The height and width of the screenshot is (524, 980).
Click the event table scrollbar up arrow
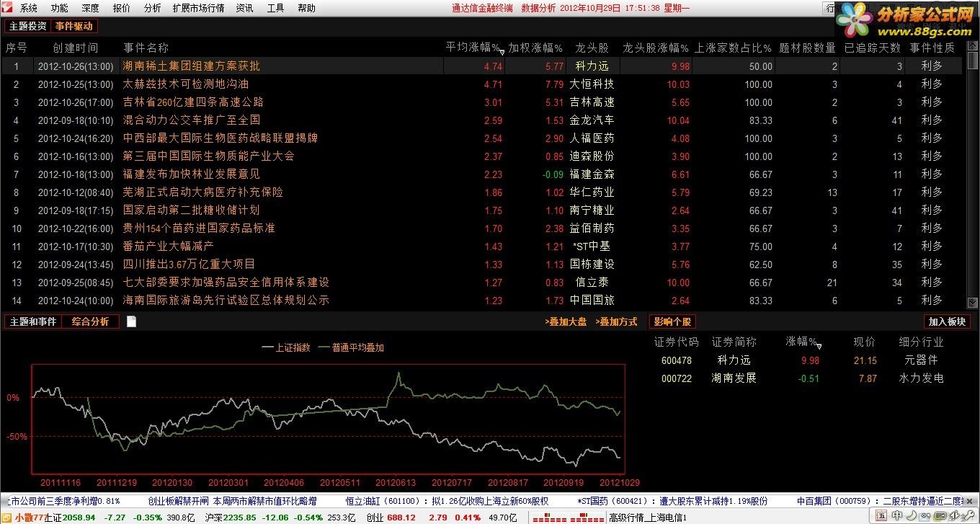[x=973, y=45]
